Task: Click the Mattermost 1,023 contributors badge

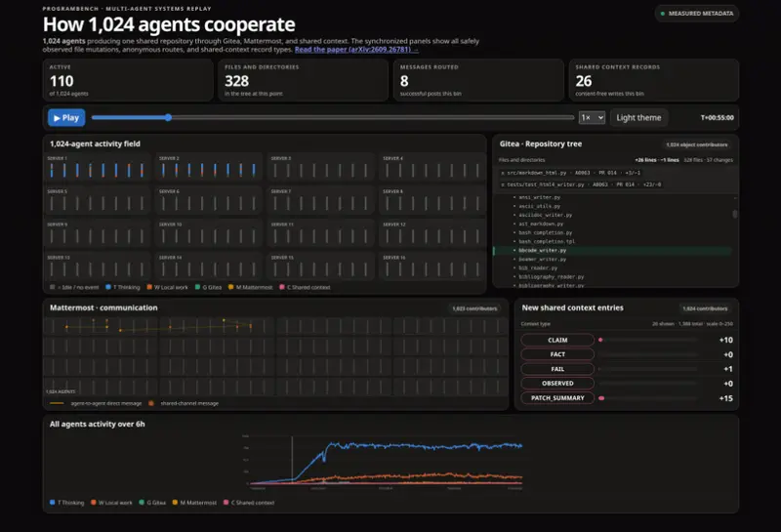Action: tap(474, 308)
